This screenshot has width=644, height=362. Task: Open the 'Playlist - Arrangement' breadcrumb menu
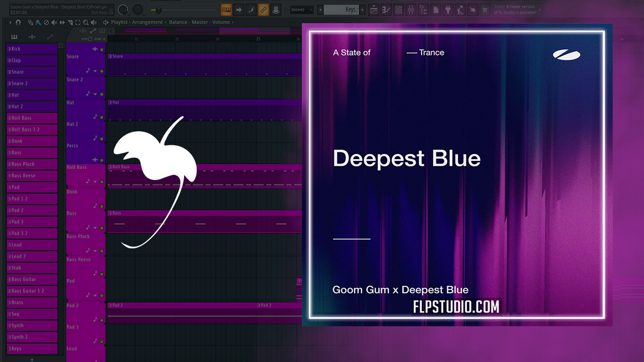[136, 22]
